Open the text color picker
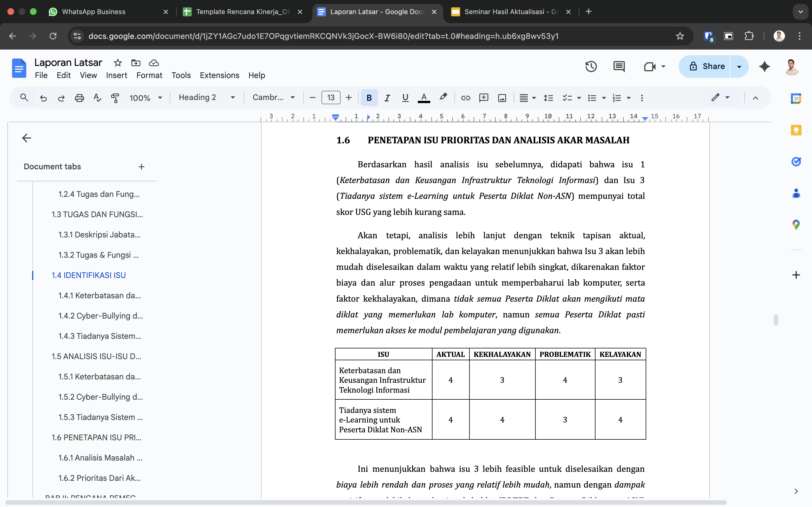 [x=424, y=97]
